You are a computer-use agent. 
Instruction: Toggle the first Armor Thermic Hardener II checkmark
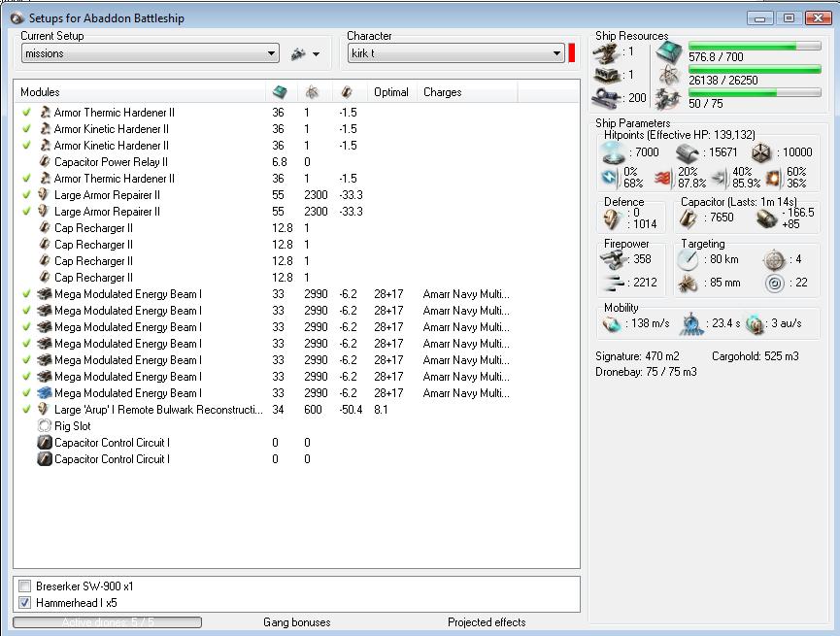(x=26, y=113)
